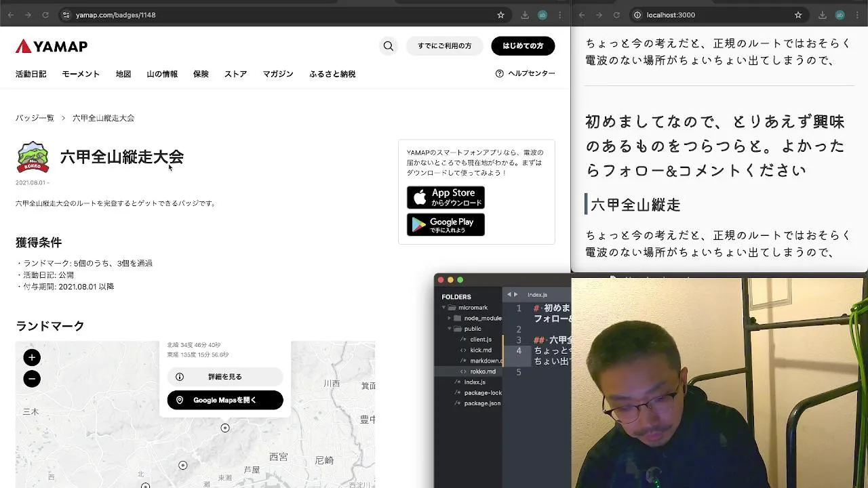Click the forward arrow in localhost browser window
The image size is (868, 488).
(599, 15)
